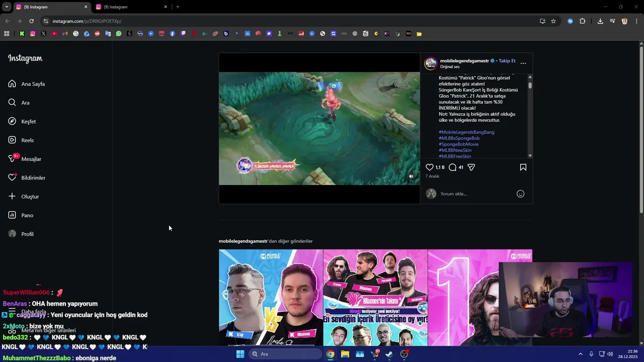This screenshot has height=362, width=644.
Task: Click the browser back arrow
Action: [7, 21]
